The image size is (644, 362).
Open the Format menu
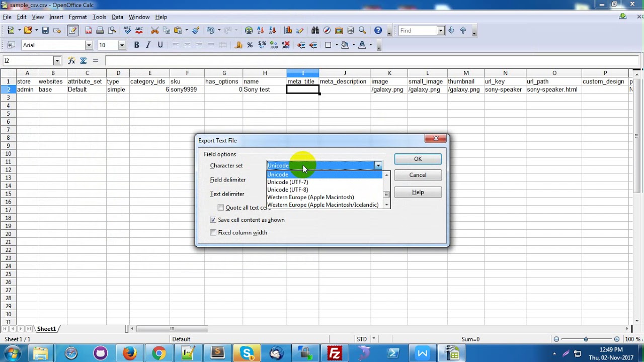[77, 17]
